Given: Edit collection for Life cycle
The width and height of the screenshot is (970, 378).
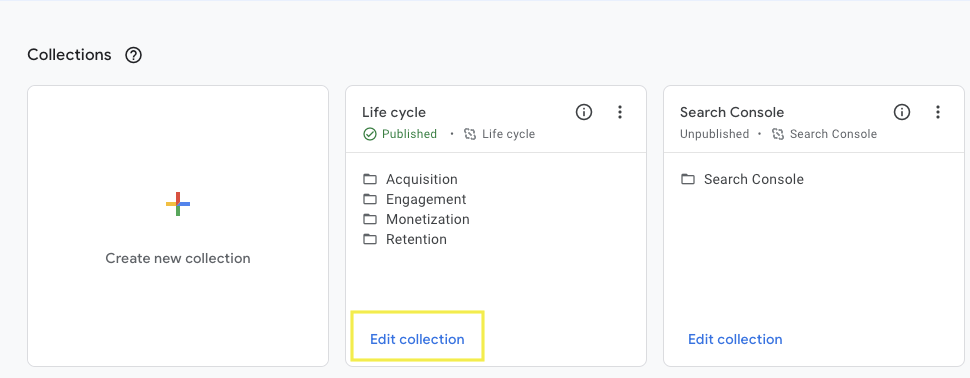Looking at the screenshot, I should tap(417, 339).
